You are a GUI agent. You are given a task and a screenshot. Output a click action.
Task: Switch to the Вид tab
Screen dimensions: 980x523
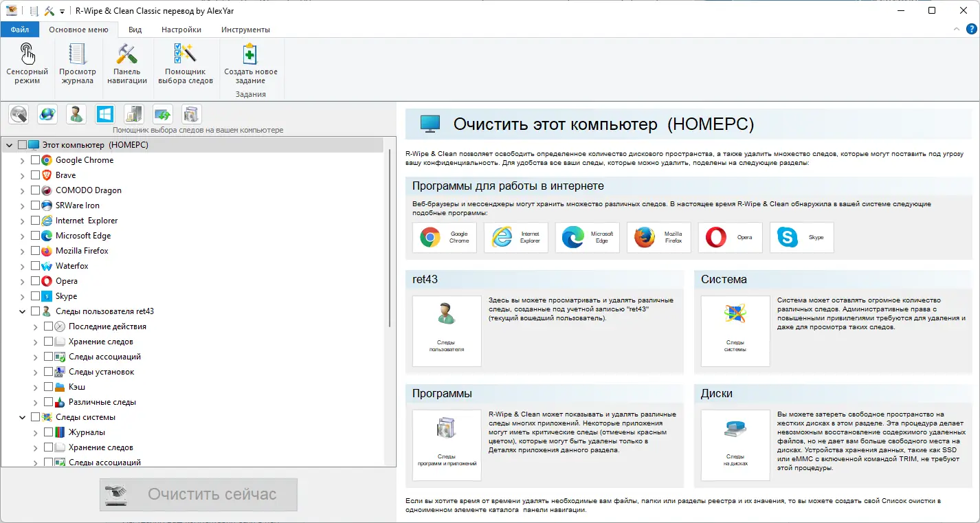pyautogui.click(x=135, y=30)
